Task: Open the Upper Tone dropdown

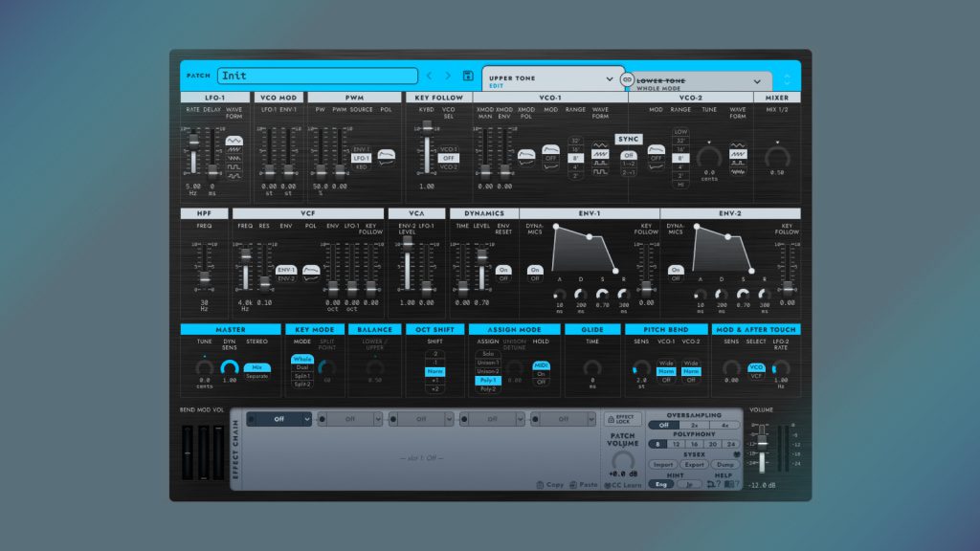Action: (609, 80)
